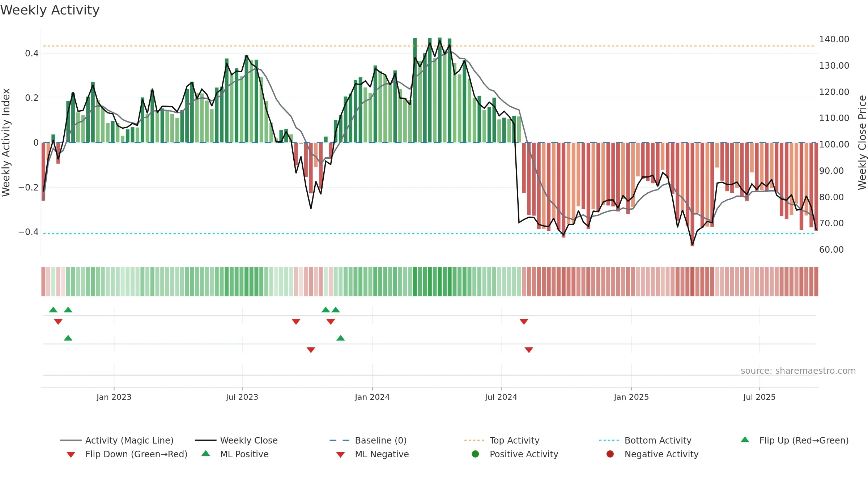Click the 130.00 price axis value
Screen dimensions: 868x488
(x=834, y=65)
